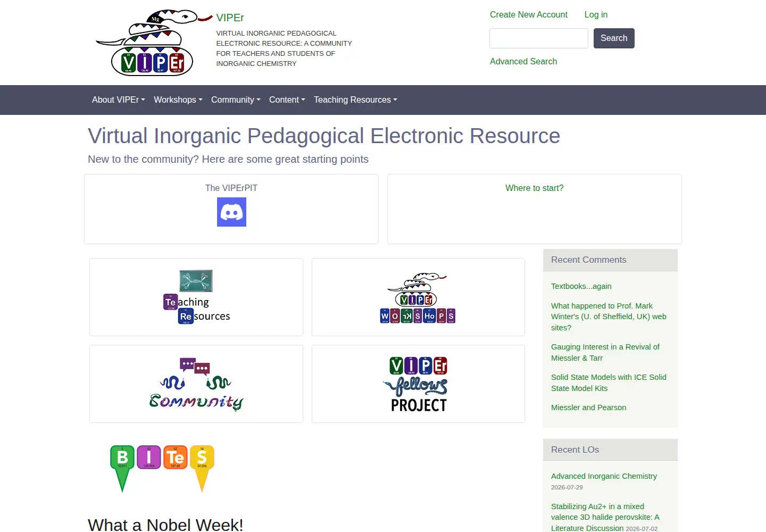This screenshot has width=766, height=532.
Task: Open Create New Account link
Action: click(529, 15)
